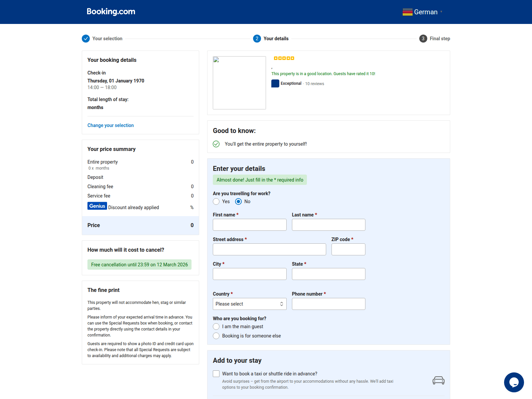Viewport: 532px width, 399px height.
Task: Click the entire property to yourself text
Action: [x=266, y=144]
